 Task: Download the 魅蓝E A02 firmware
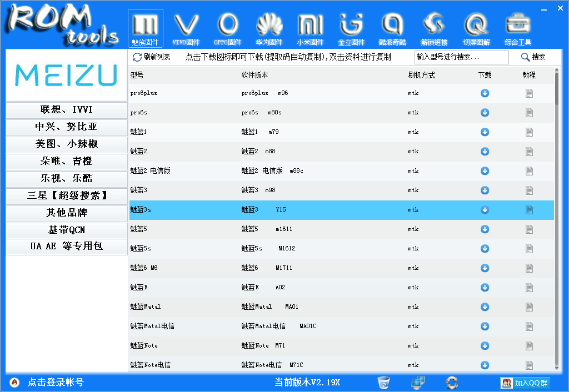click(x=485, y=288)
